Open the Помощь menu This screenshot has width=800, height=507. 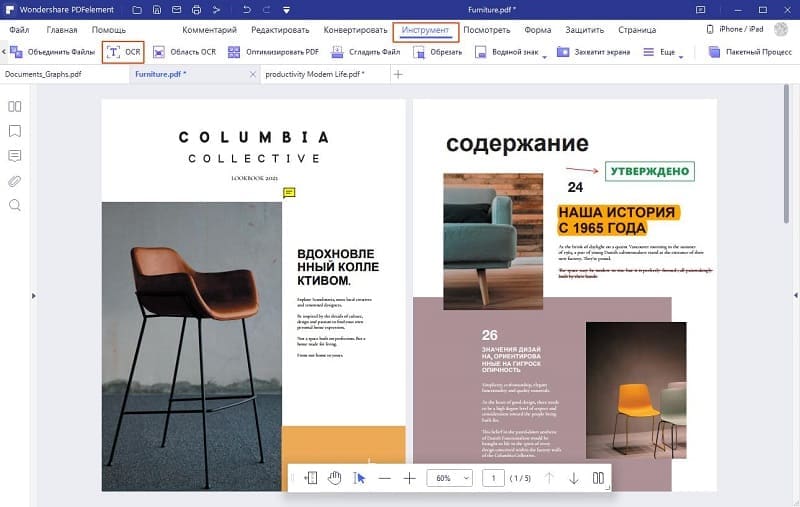[x=109, y=30]
